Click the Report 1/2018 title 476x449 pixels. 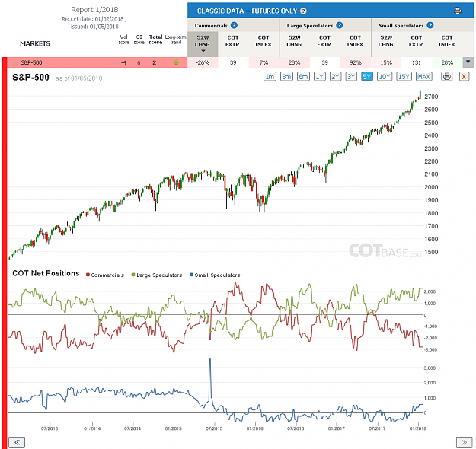click(x=94, y=10)
